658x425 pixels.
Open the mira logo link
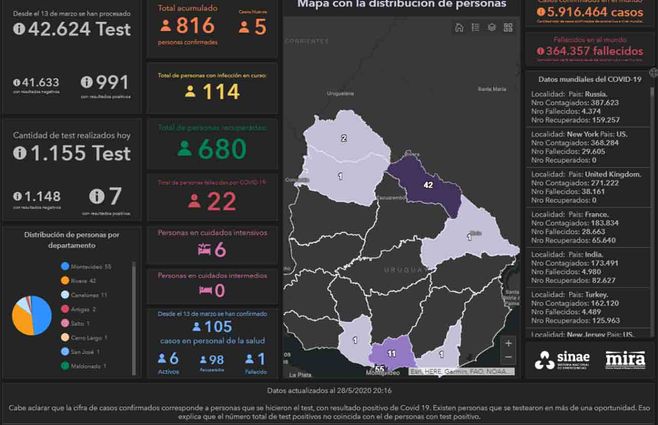coord(625,360)
